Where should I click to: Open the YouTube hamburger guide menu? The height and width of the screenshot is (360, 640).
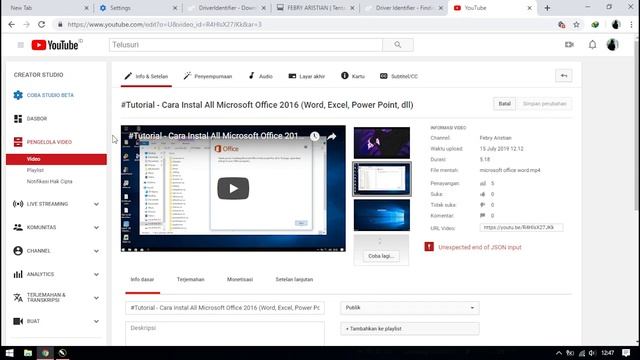pos(20,45)
